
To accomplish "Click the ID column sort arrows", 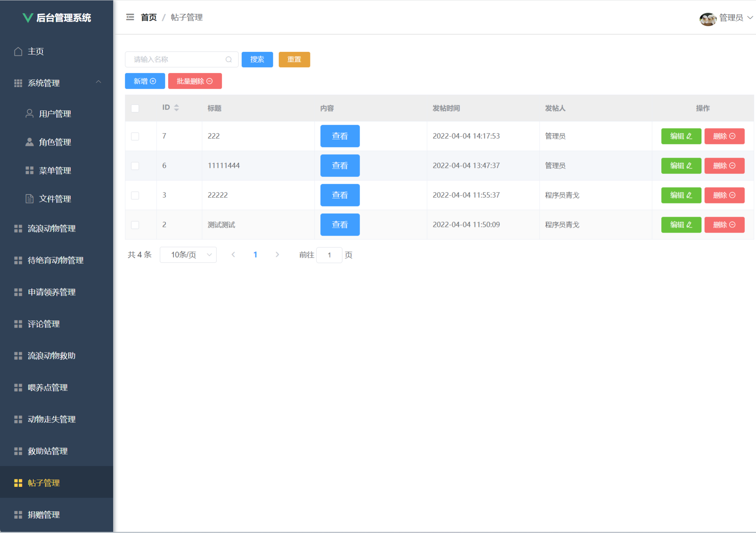I will coord(176,108).
